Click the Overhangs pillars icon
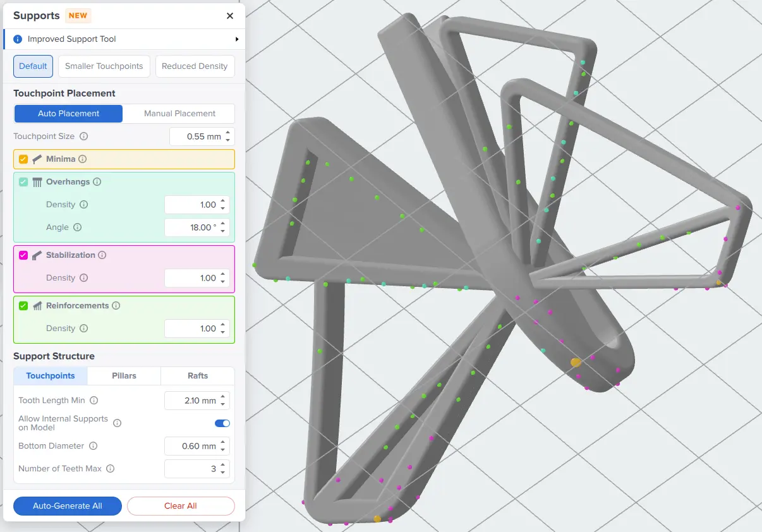Viewport: 762px width, 532px height. 37,182
